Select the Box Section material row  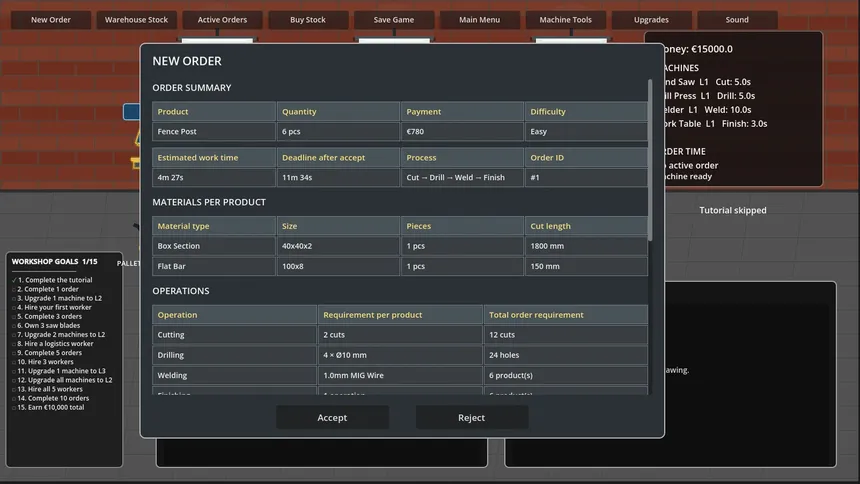[x=400, y=246]
